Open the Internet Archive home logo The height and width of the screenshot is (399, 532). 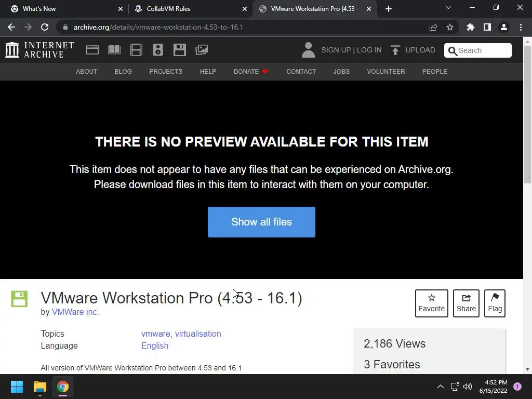pos(39,50)
